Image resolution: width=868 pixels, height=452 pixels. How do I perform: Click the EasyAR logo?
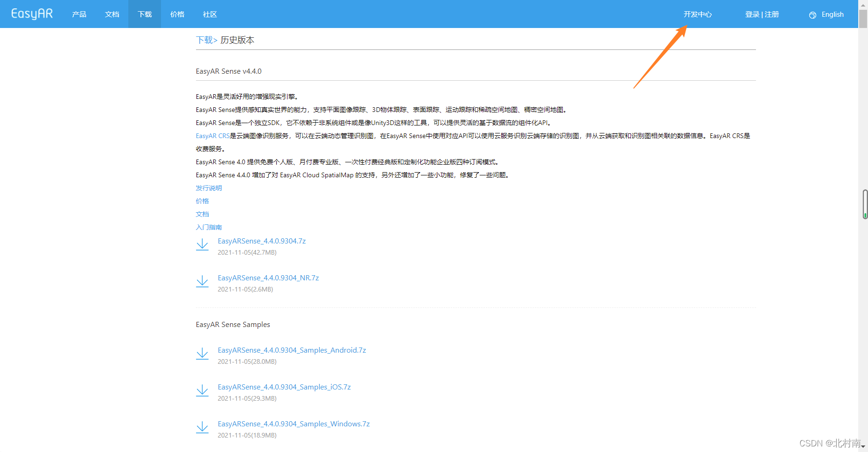tap(32, 14)
